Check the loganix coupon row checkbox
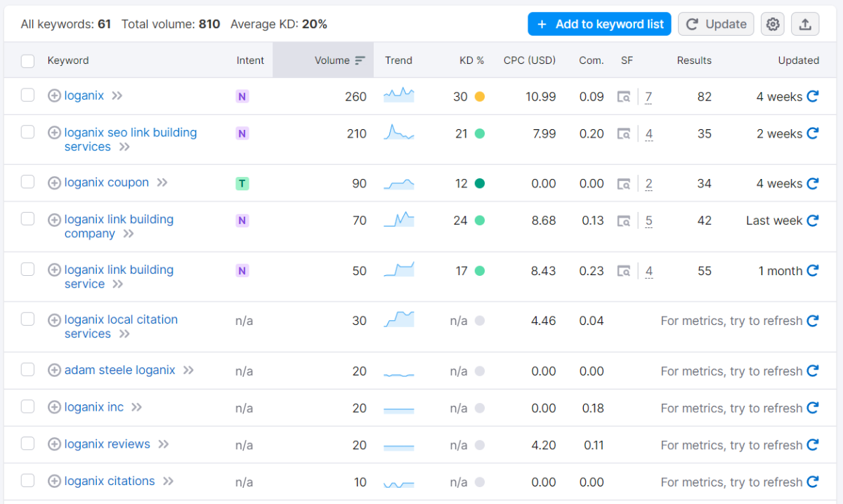 point(28,183)
